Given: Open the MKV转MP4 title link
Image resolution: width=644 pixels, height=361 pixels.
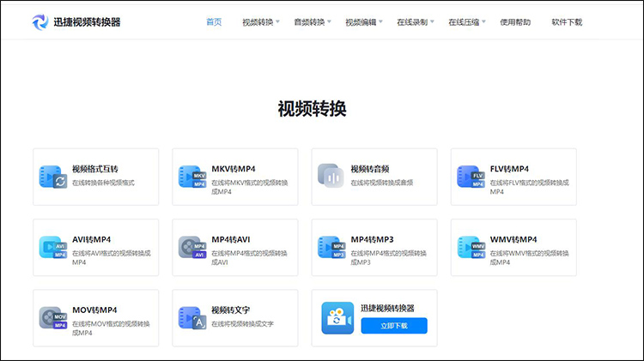Looking at the screenshot, I should click(x=234, y=169).
